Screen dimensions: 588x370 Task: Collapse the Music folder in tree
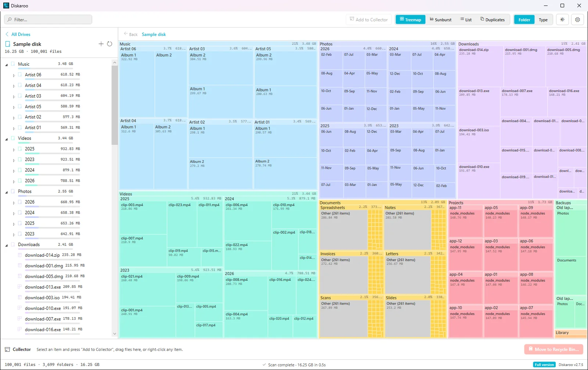pyautogui.click(x=7, y=65)
